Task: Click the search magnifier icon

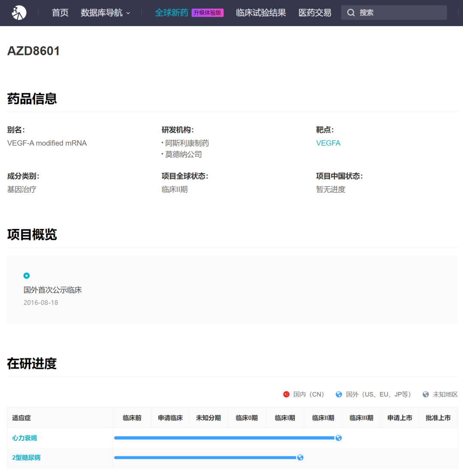Action: (x=351, y=13)
